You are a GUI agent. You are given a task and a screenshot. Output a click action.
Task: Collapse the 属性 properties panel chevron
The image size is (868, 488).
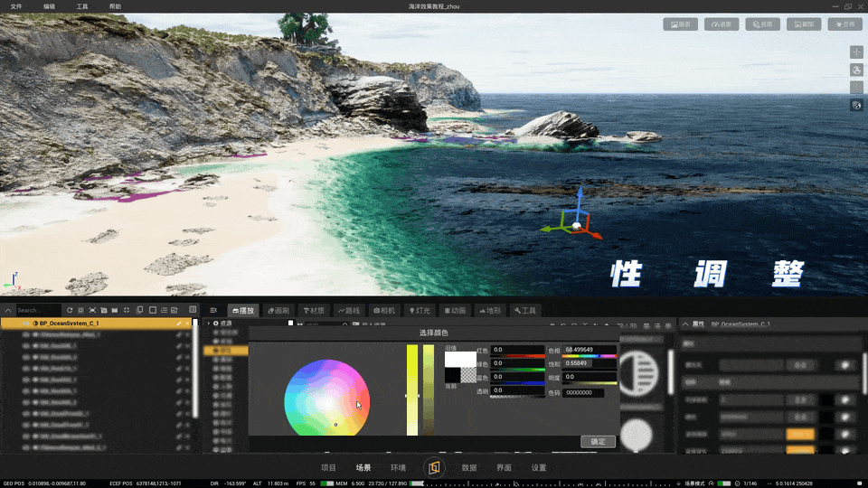tap(685, 324)
